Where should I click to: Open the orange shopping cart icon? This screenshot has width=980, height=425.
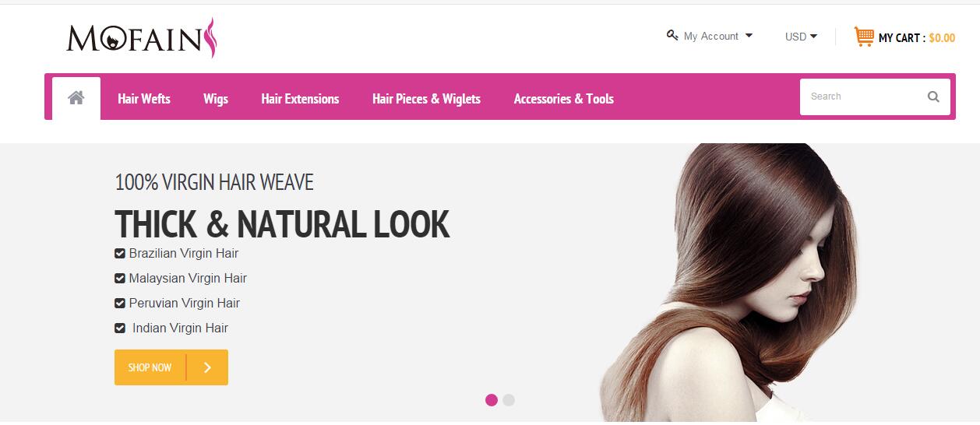863,37
